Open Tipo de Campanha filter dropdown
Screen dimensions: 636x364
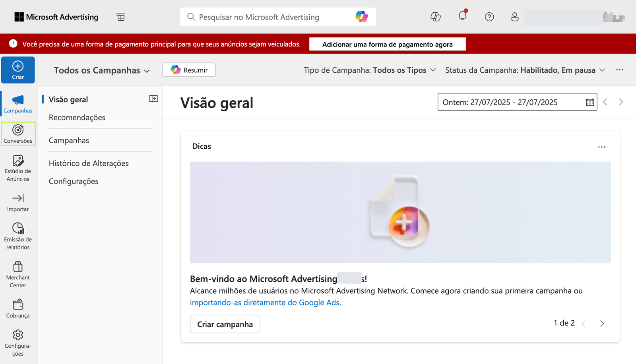pyautogui.click(x=370, y=70)
